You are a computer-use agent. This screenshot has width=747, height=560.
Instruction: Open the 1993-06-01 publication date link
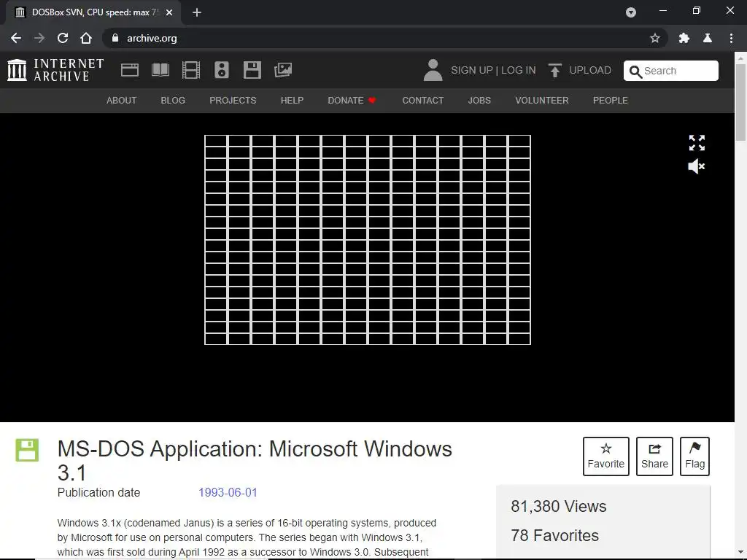pyautogui.click(x=228, y=492)
